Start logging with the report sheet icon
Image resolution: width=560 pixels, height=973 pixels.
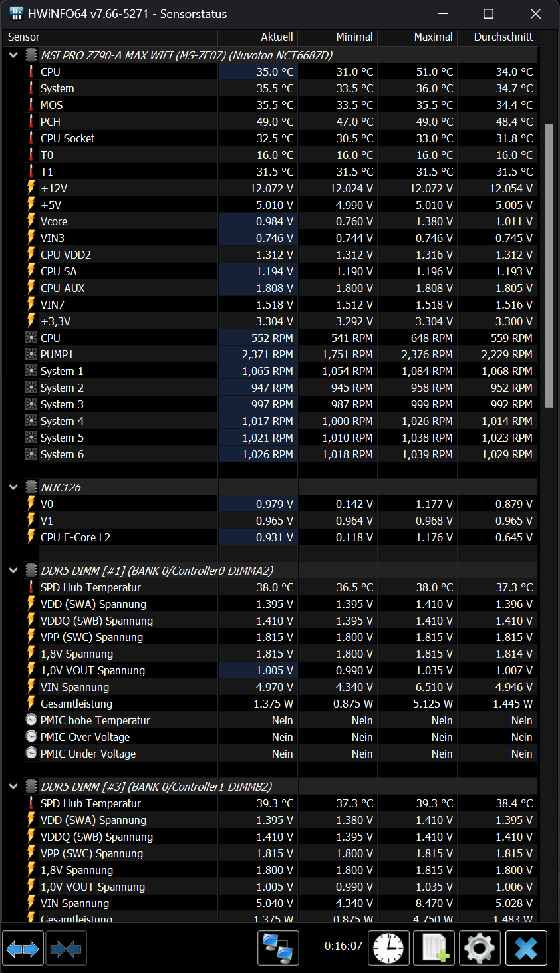[x=434, y=948]
